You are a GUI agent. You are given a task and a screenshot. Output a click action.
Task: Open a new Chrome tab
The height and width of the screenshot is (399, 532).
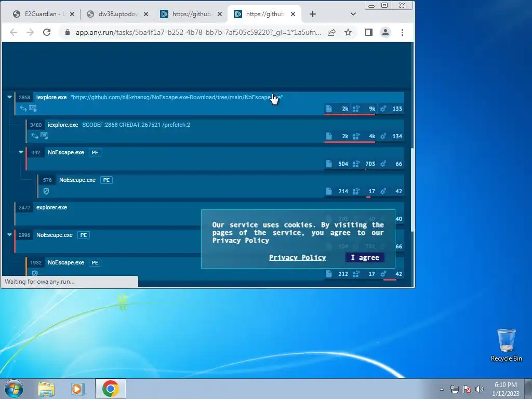click(x=313, y=14)
